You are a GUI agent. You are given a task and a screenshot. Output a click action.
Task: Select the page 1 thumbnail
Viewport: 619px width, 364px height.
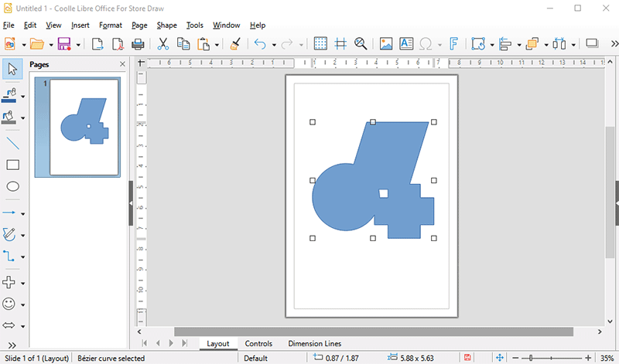click(84, 126)
